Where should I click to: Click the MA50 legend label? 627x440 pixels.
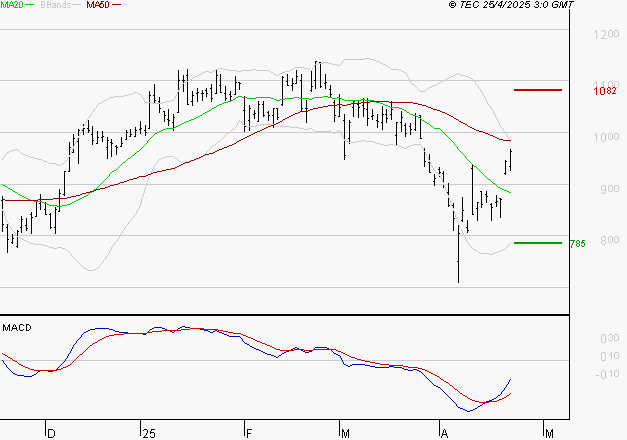coord(98,5)
